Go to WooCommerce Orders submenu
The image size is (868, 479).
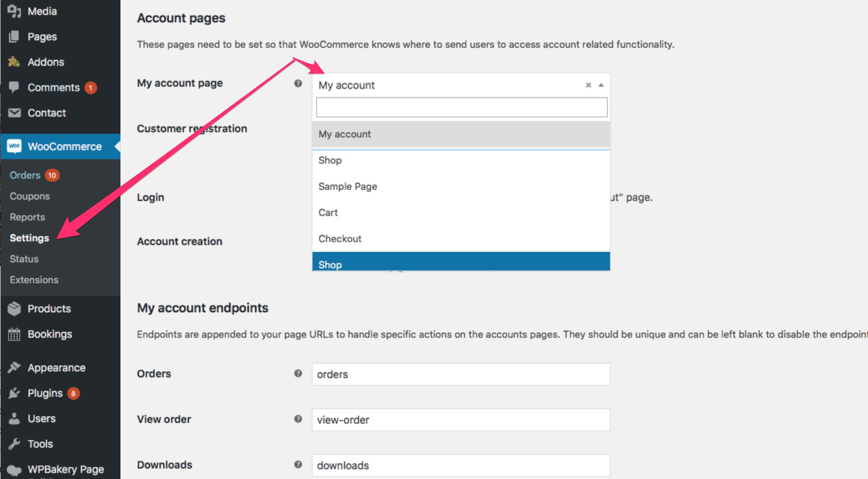pos(25,175)
